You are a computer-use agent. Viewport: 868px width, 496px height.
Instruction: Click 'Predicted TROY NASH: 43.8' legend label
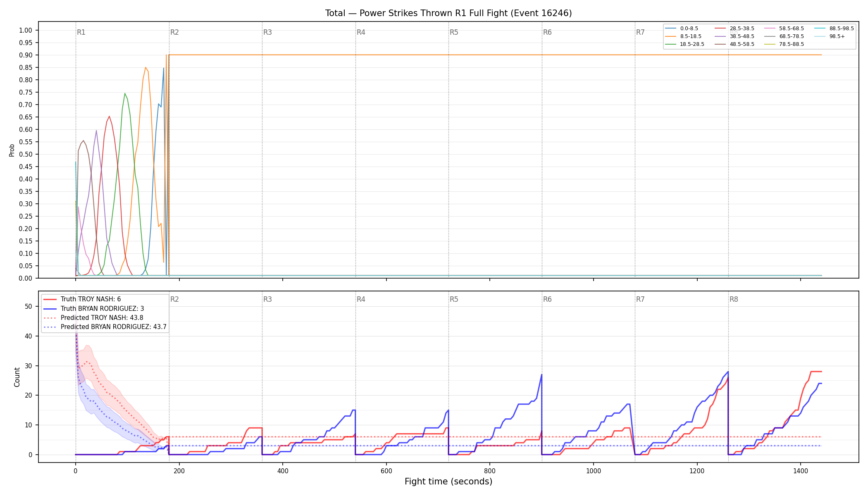pos(102,318)
